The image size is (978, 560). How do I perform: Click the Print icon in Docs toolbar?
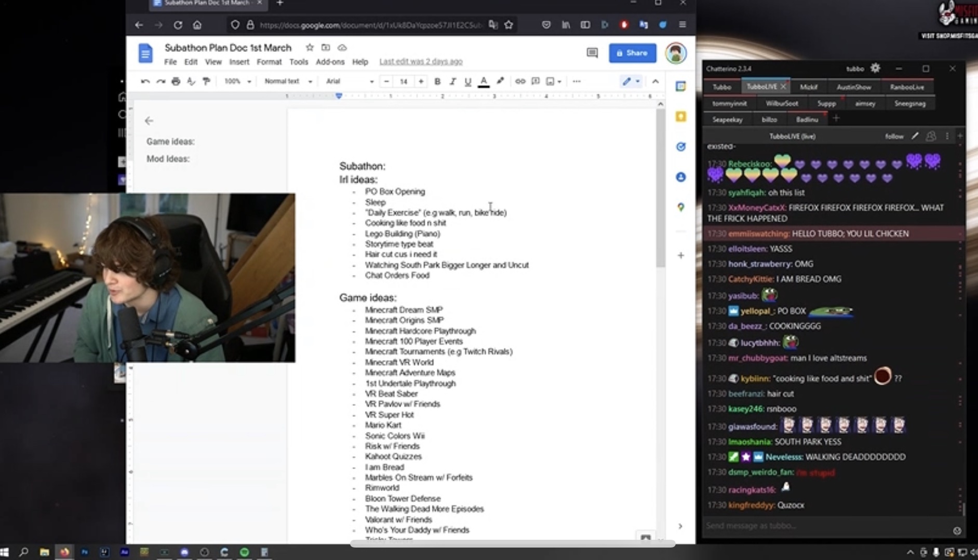[176, 81]
